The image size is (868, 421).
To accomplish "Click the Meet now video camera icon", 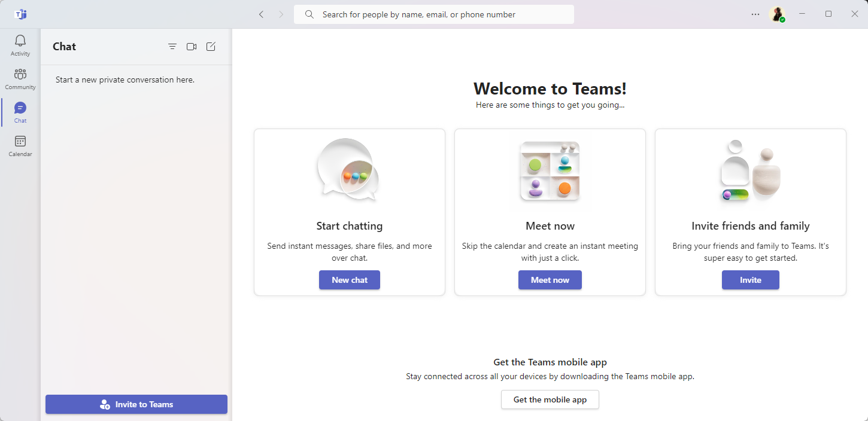I will click(192, 47).
